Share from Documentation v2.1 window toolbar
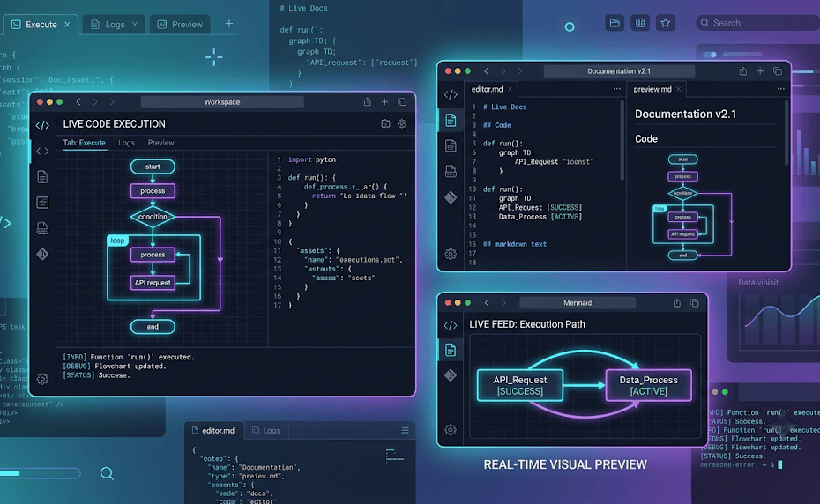Image resolution: width=820 pixels, height=504 pixels. (x=742, y=71)
